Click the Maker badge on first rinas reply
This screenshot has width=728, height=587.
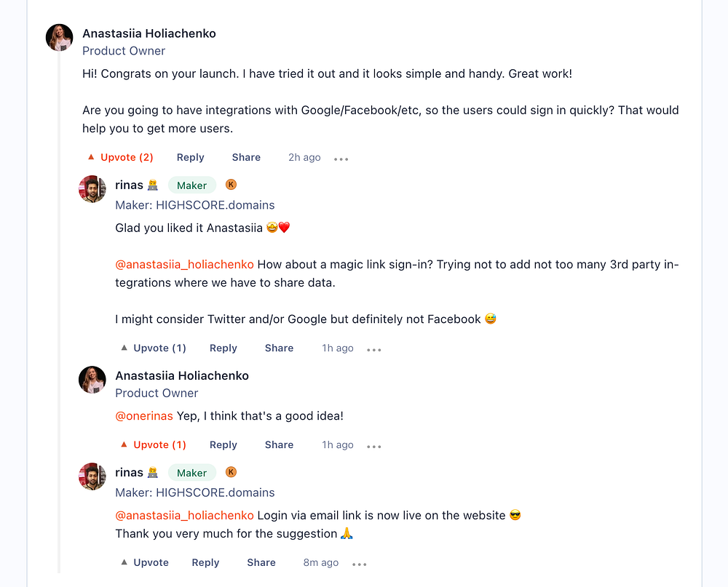[x=192, y=185]
